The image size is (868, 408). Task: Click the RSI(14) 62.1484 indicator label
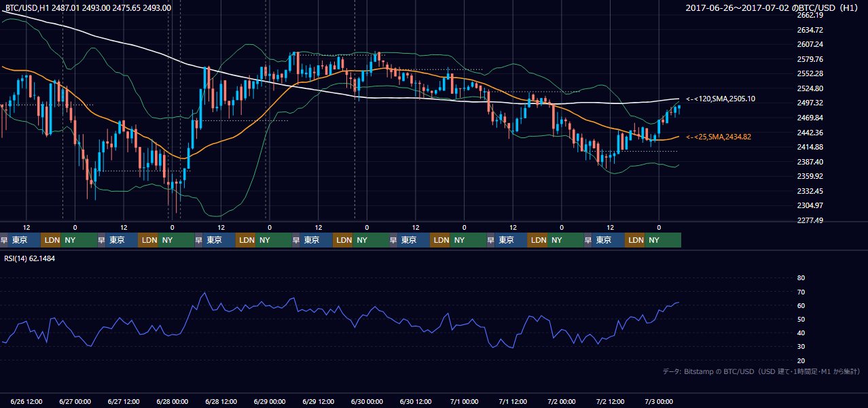click(x=30, y=258)
